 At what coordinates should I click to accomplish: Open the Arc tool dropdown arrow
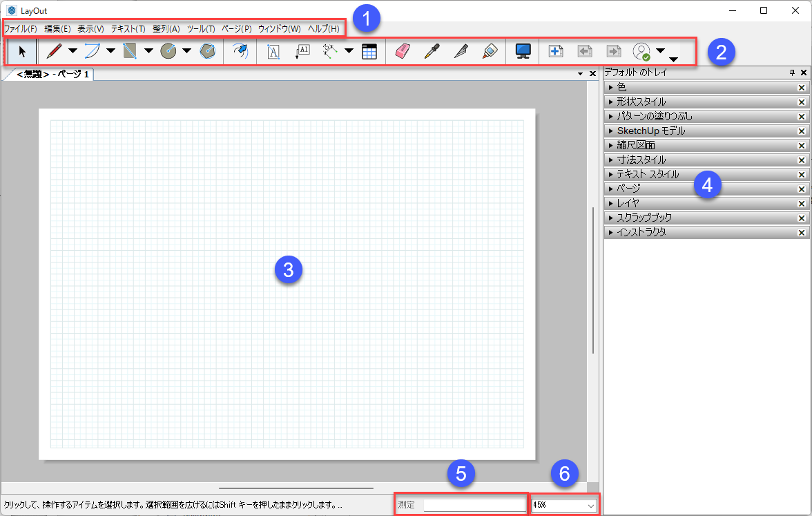[110, 52]
